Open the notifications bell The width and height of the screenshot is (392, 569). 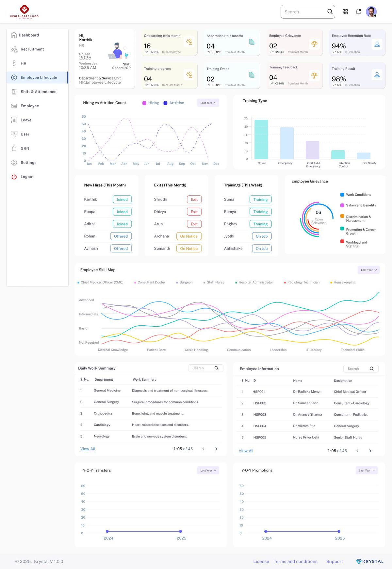(358, 12)
